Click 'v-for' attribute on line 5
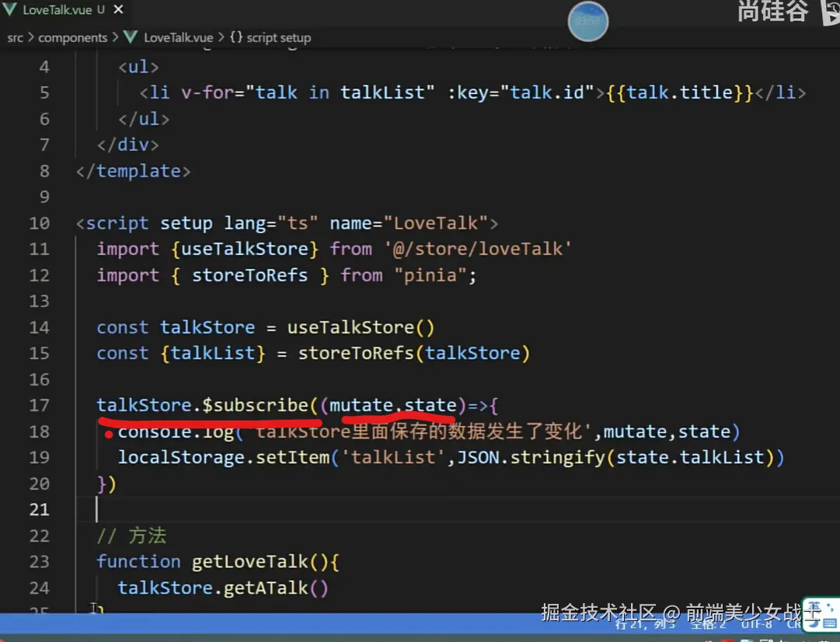This screenshot has width=840, height=642. pos(207,92)
